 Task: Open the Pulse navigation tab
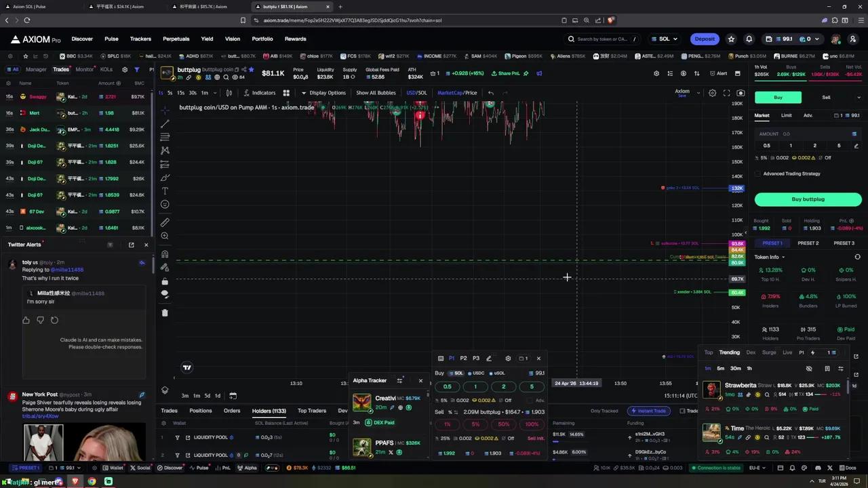pyautogui.click(x=111, y=39)
